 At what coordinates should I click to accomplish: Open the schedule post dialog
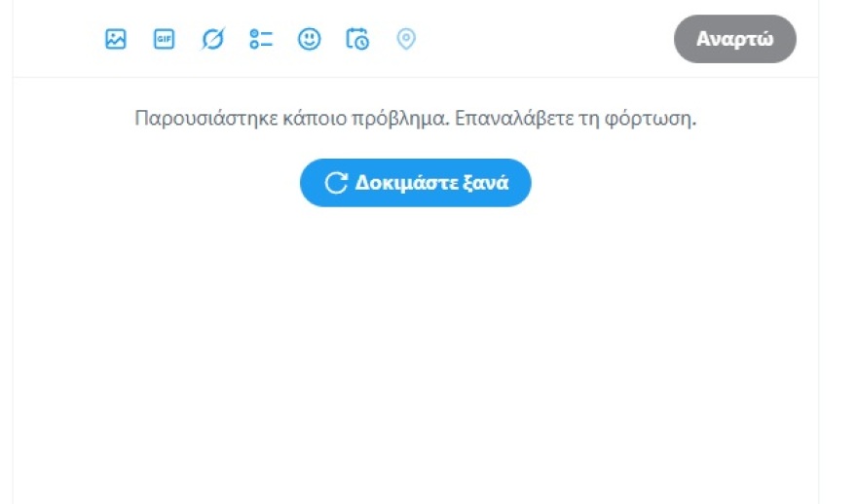tap(357, 39)
